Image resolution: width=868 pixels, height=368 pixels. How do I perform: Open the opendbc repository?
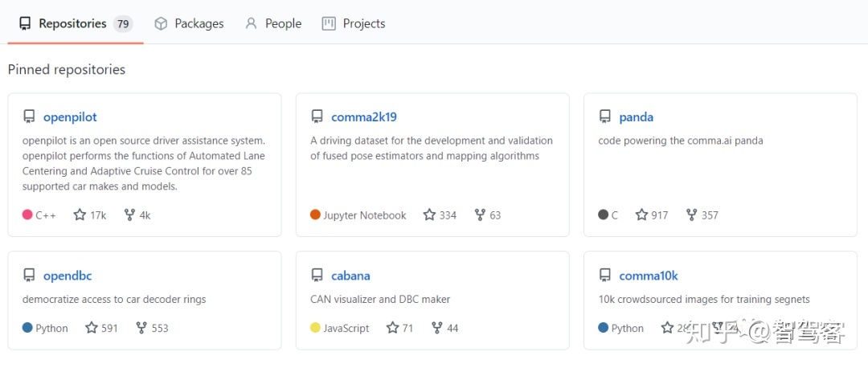coord(68,275)
